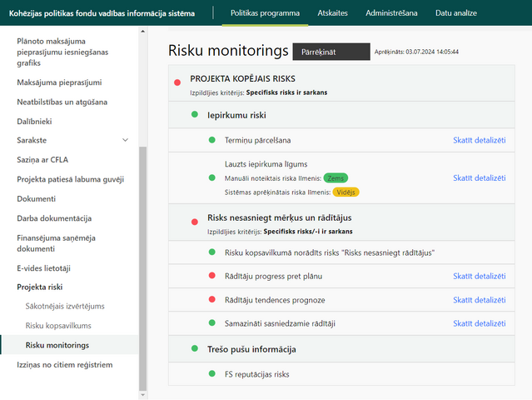Expand the Sarakste sidebar chevron
The height and width of the screenshot is (400, 532).
125,140
